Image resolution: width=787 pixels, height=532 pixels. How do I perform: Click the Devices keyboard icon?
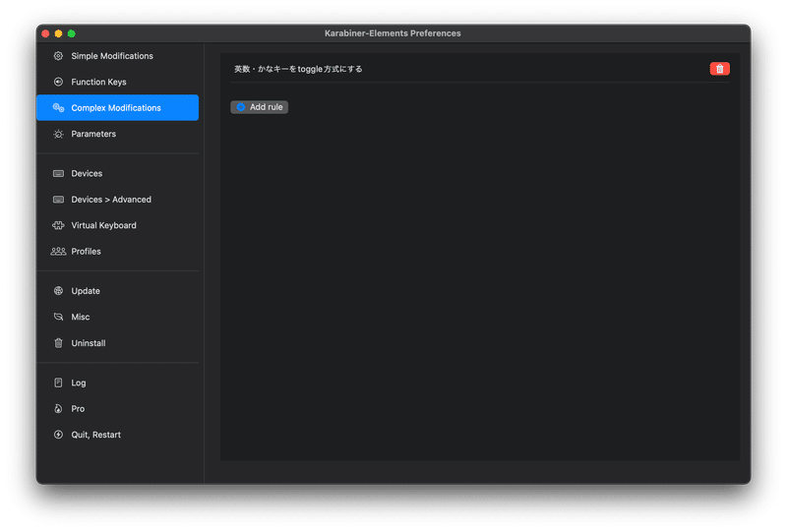pyautogui.click(x=58, y=174)
